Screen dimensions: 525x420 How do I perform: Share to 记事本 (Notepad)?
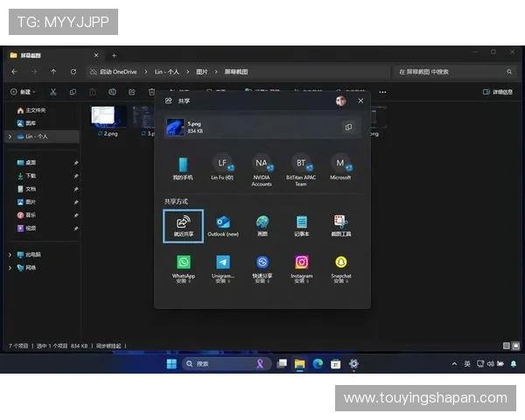coord(302,223)
